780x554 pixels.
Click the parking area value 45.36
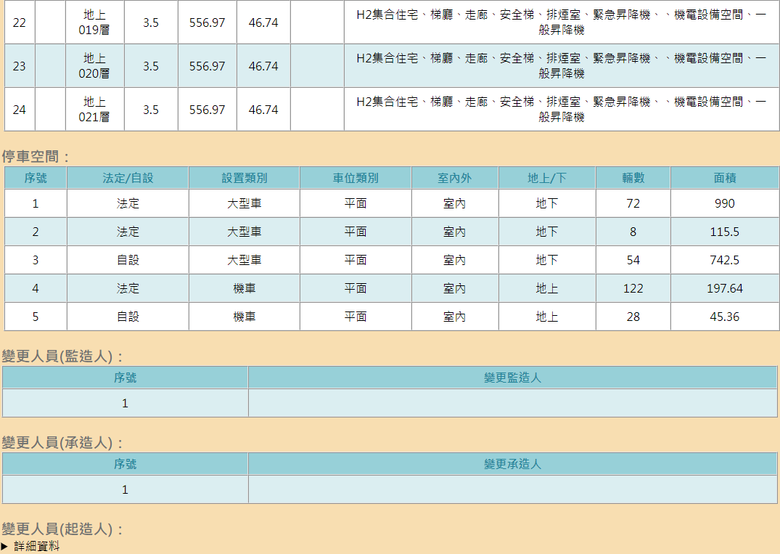pos(724,317)
